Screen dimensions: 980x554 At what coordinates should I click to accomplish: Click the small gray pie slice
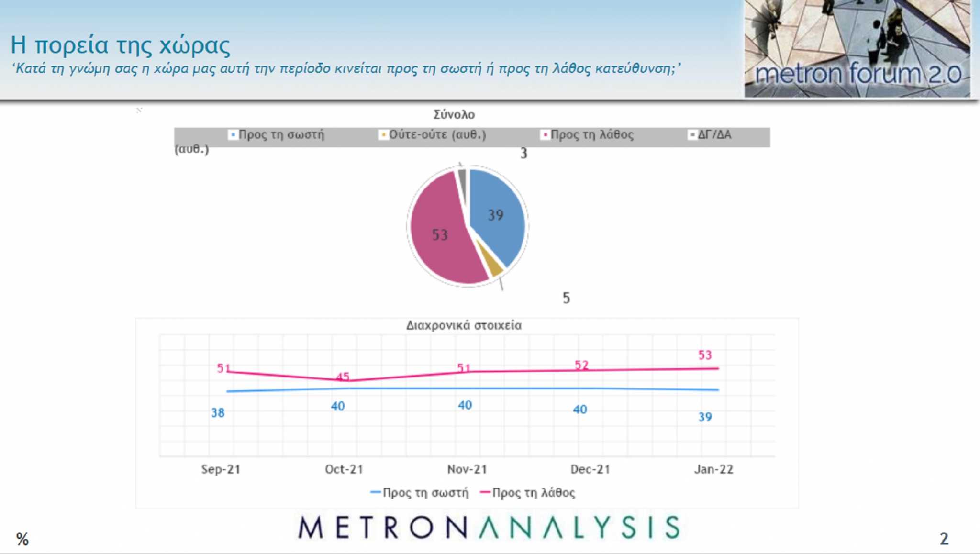pos(462,177)
